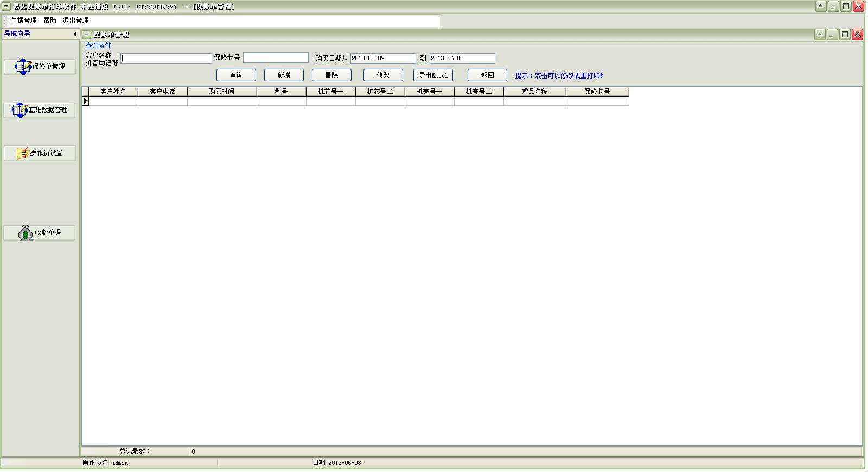Select the first row indicator arrow
The height and width of the screenshot is (472, 868).
(x=85, y=101)
